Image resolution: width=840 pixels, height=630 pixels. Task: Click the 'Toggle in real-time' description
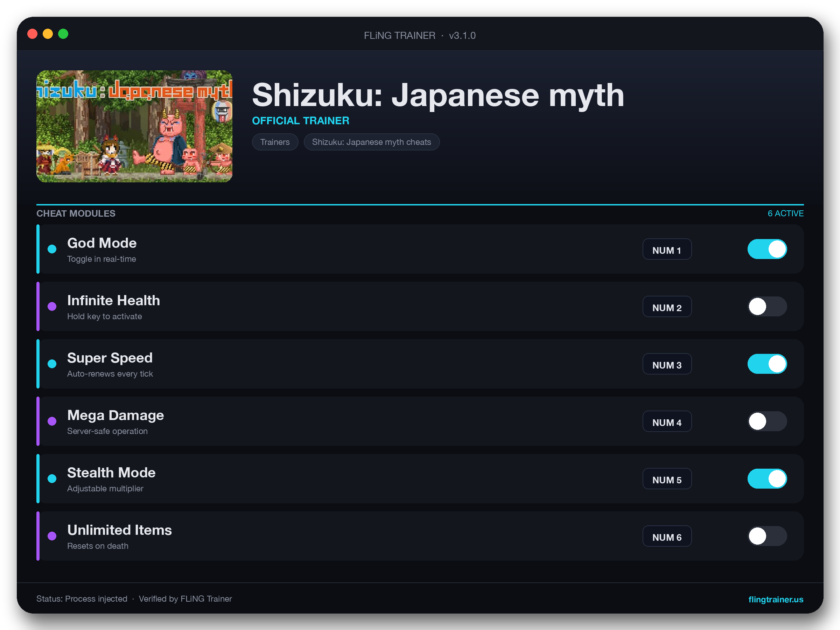[101, 259]
